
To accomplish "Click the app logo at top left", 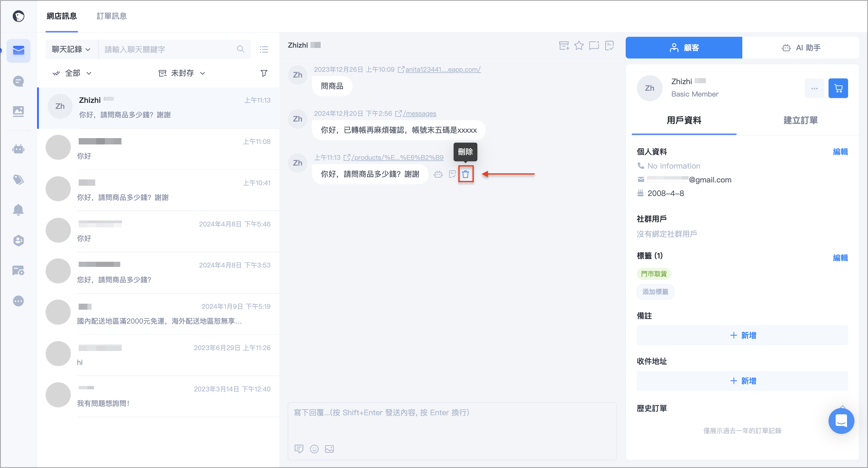I will click(x=18, y=16).
